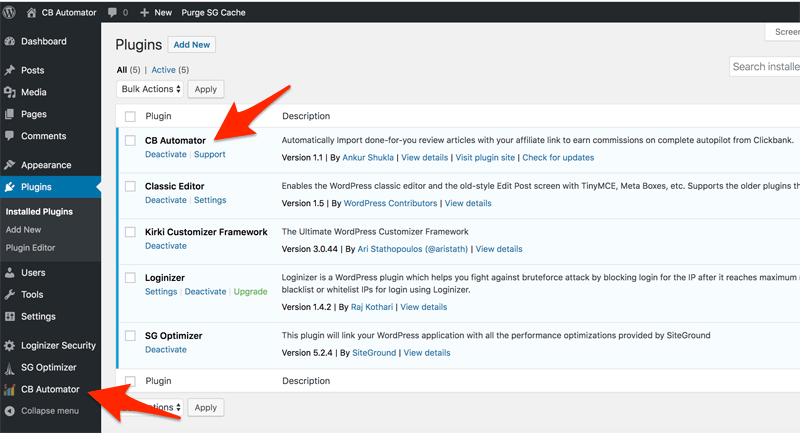Open the Plugin Editor submenu item
This screenshot has width=800, height=433.
coord(30,248)
